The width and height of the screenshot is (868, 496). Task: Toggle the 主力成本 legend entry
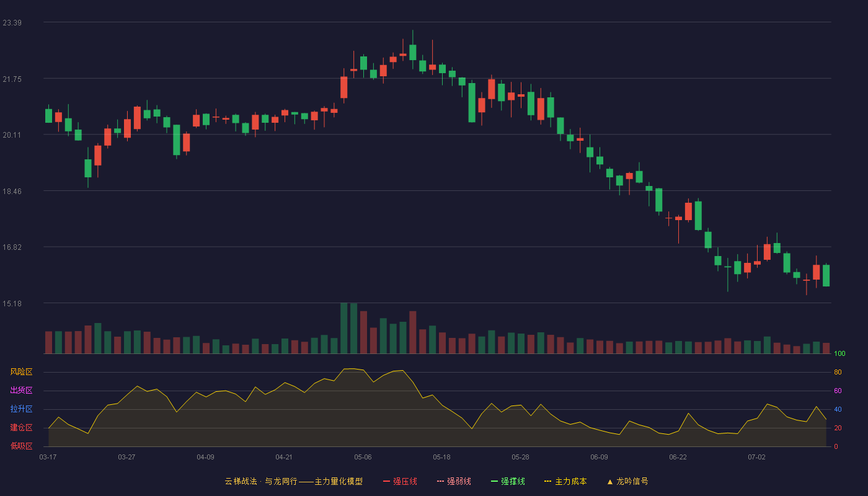point(565,481)
